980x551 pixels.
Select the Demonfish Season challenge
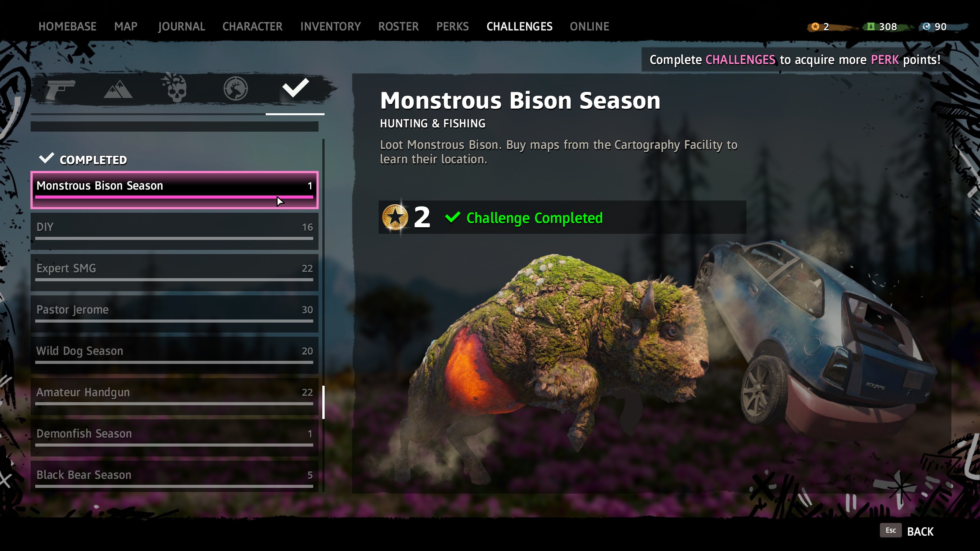coord(175,438)
